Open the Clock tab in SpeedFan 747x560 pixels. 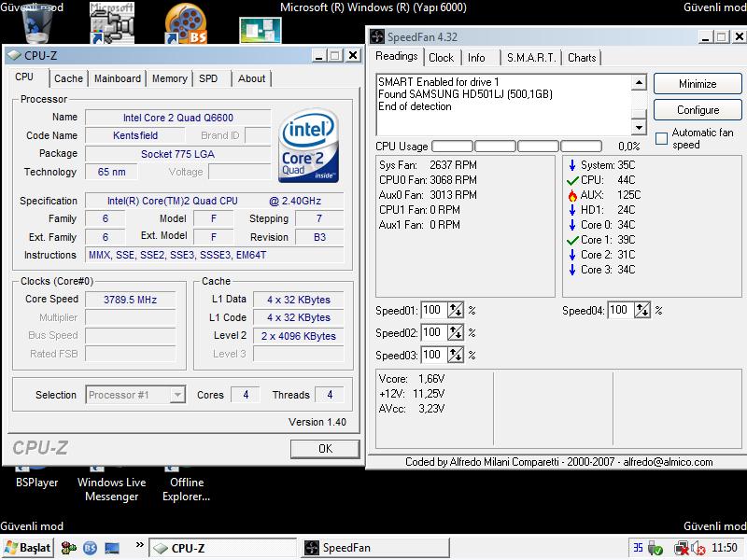click(x=441, y=58)
